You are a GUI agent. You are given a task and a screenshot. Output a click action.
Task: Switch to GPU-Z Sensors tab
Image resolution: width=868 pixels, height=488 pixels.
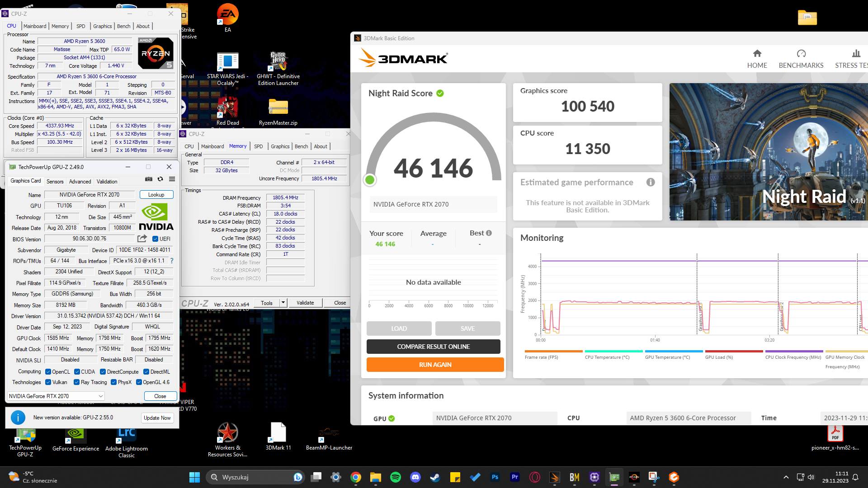click(x=55, y=182)
